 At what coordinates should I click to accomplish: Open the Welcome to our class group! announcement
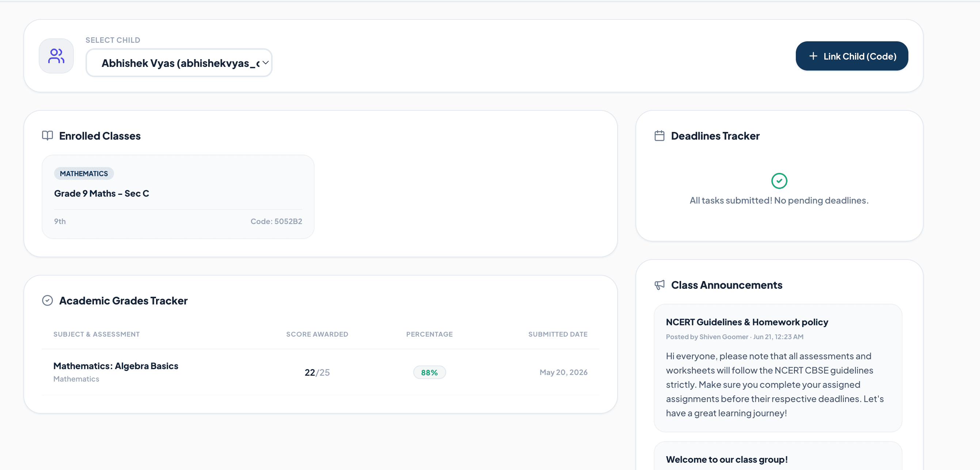(778, 456)
